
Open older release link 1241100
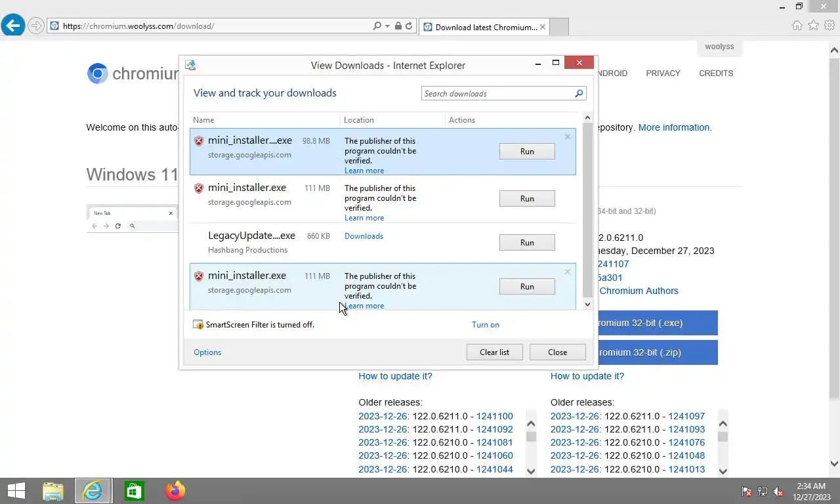(495, 416)
